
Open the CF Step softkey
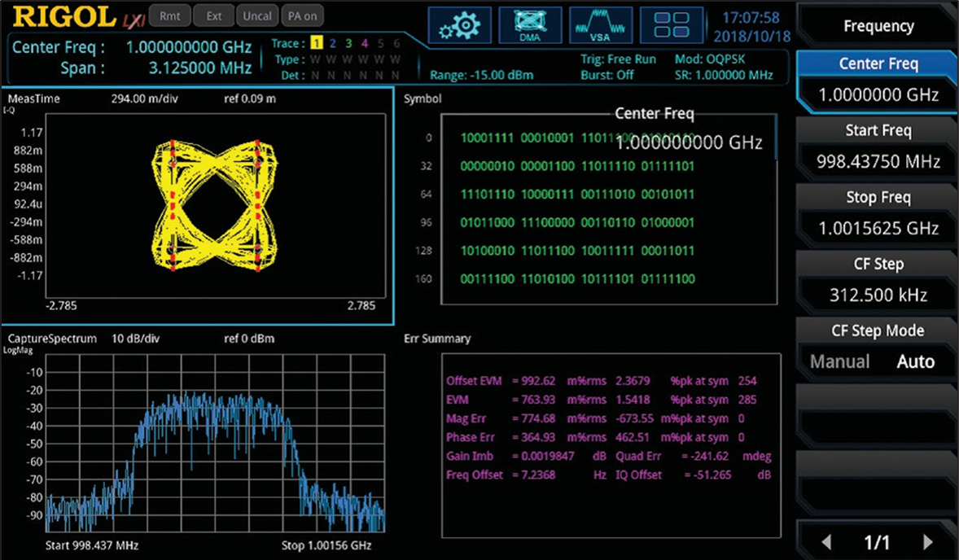pos(878,279)
